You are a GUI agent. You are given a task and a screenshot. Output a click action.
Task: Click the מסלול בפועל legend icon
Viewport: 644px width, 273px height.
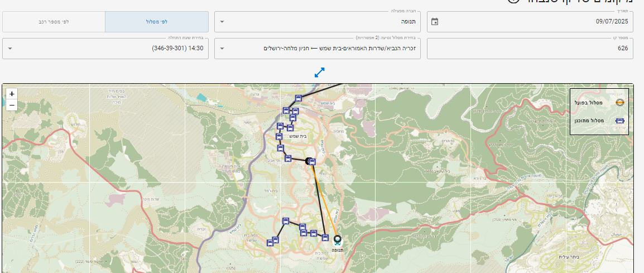coord(620,102)
